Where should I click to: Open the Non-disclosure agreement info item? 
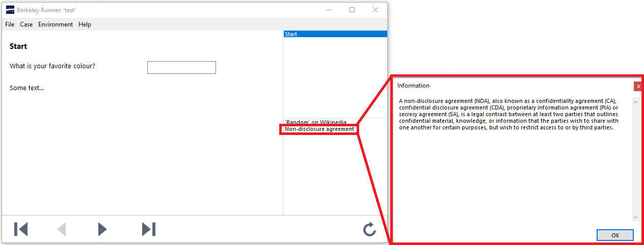[x=319, y=129]
